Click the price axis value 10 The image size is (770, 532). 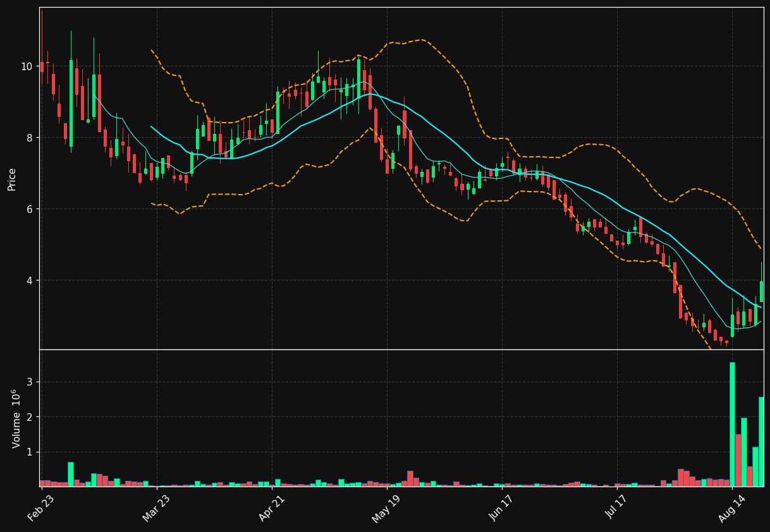27,66
